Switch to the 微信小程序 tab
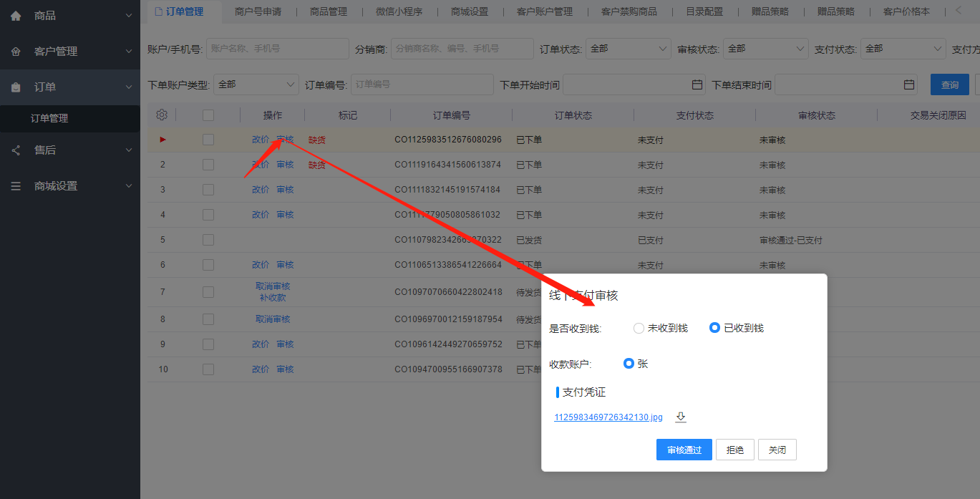 tap(399, 11)
